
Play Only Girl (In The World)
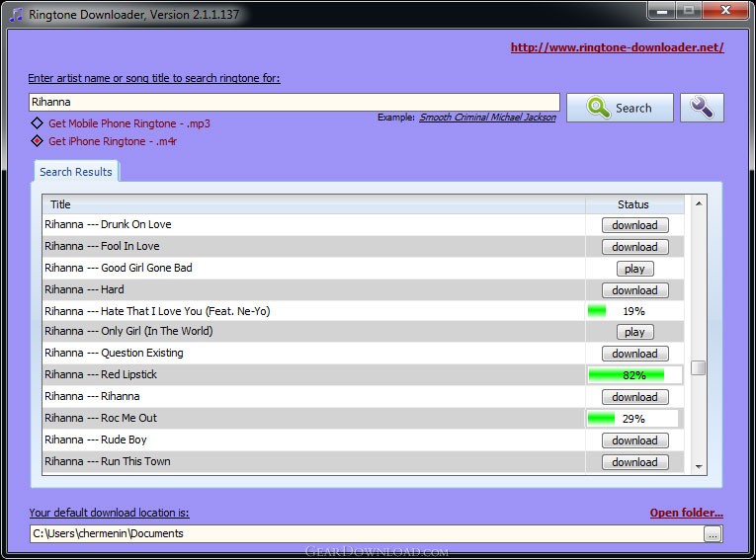point(635,332)
